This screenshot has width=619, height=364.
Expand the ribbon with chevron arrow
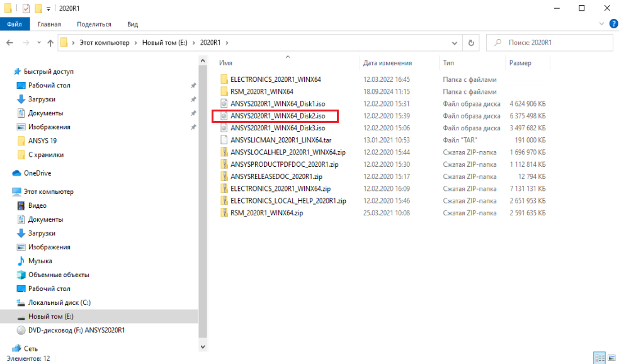tap(601, 24)
